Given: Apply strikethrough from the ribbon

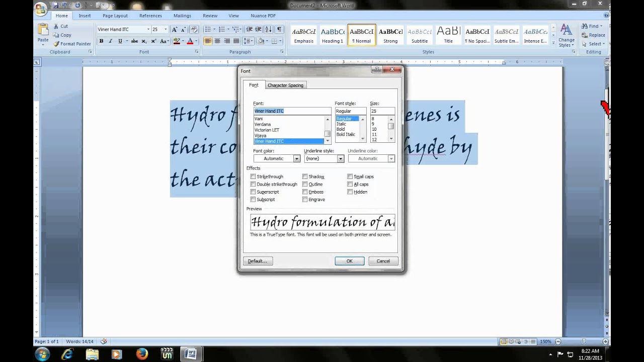Looking at the screenshot, I should [x=133, y=41].
